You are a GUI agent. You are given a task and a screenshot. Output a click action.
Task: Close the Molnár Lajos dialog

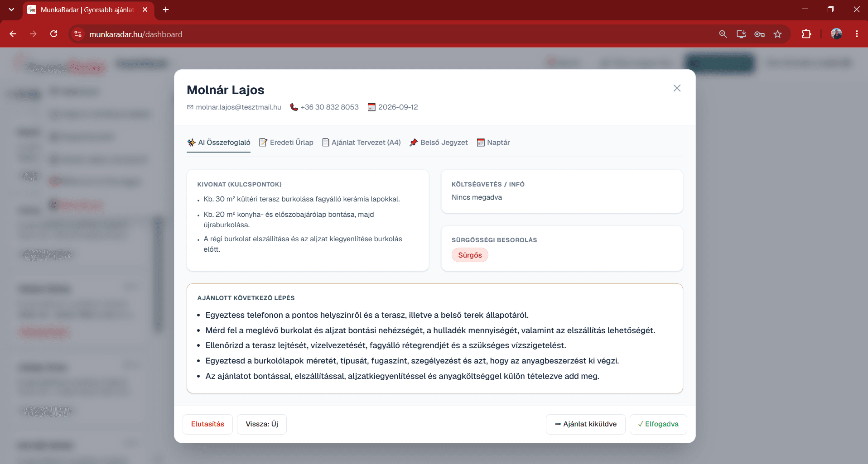tap(677, 88)
